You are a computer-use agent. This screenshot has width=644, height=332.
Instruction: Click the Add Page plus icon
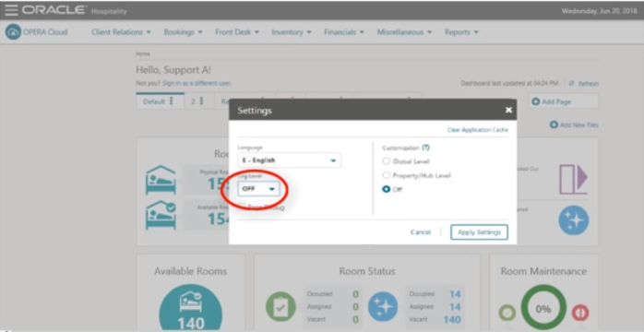tap(535, 101)
